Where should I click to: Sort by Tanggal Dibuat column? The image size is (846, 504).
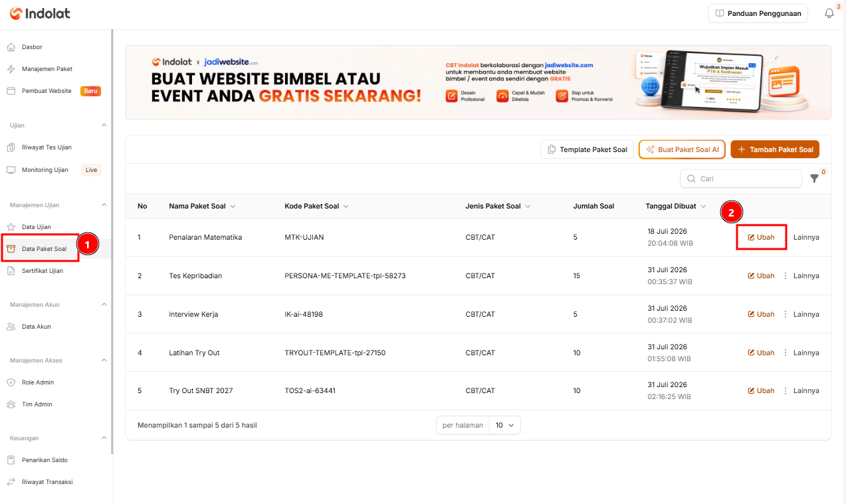[x=675, y=206]
